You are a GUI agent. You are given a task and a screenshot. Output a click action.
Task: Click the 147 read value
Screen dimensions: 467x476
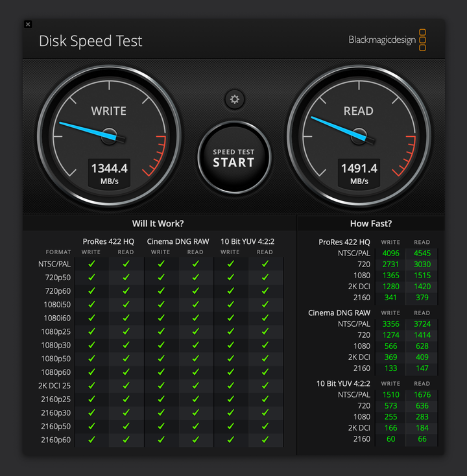coord(422,368)
